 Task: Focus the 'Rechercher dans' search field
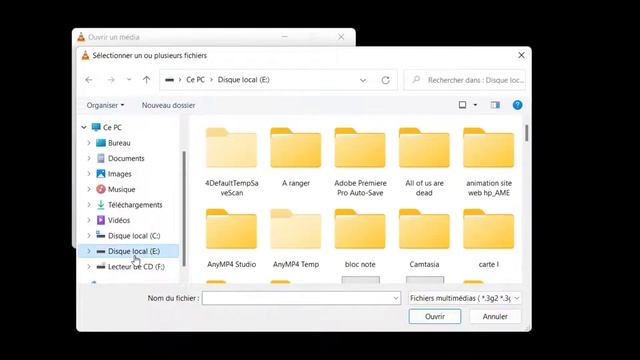coord(465,80)
